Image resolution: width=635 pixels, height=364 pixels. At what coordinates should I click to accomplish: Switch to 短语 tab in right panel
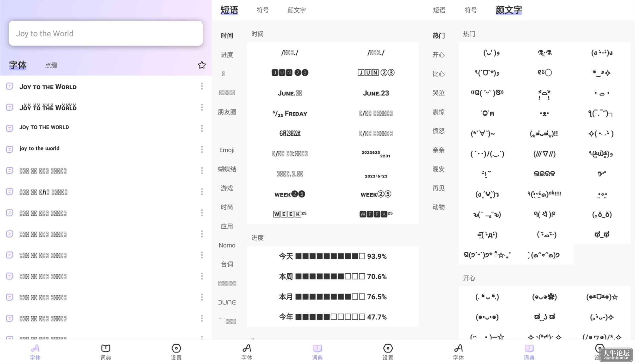click(x=439, y=10)
